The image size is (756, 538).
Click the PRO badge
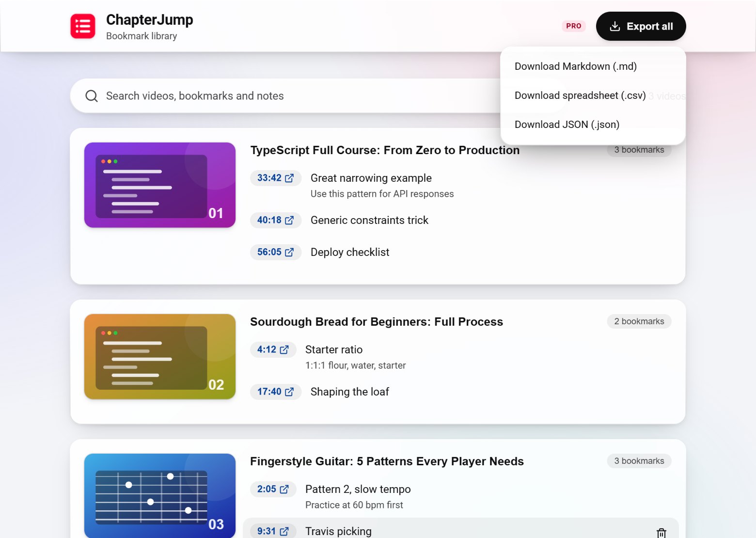point(574,26)
